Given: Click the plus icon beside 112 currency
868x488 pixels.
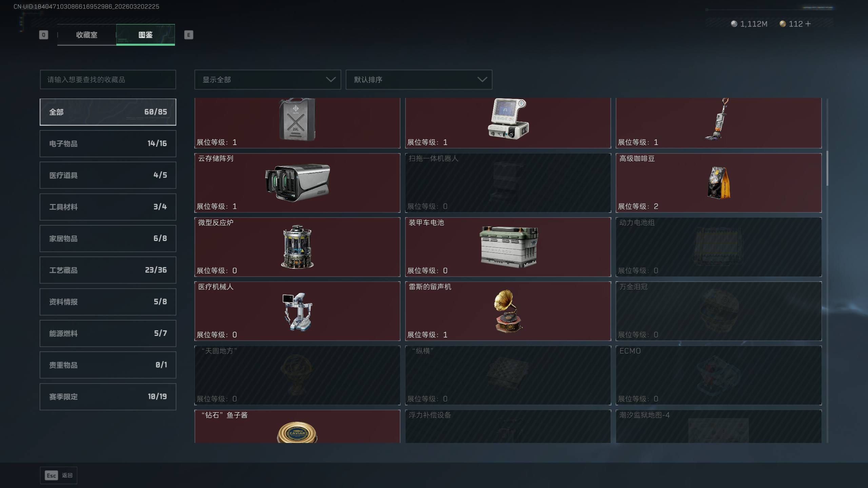Looking at the screenshot, I should [808, 24].
